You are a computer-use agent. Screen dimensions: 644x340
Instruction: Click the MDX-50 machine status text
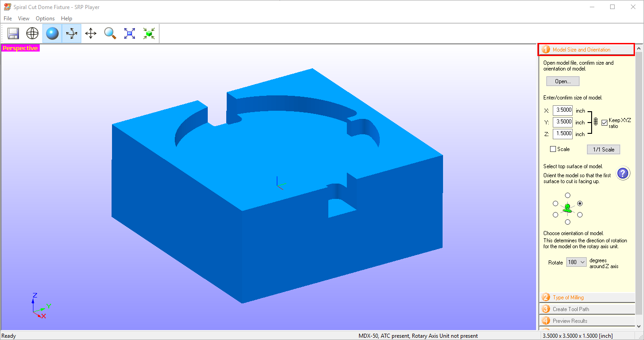pos(418,336)
